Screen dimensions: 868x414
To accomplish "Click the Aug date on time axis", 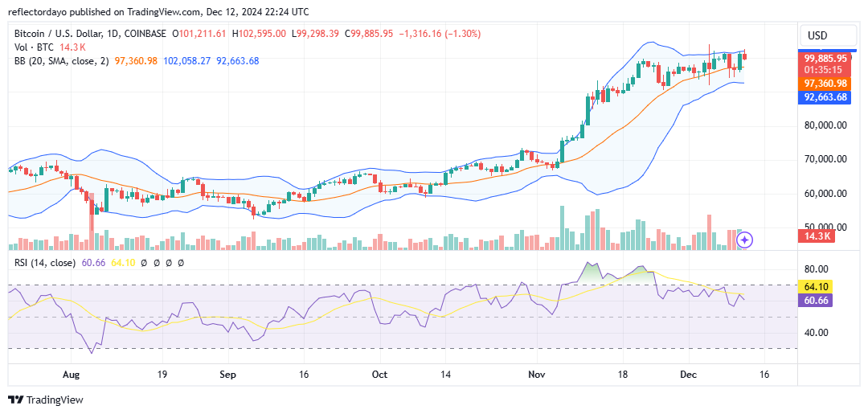I will coord(71,375).
